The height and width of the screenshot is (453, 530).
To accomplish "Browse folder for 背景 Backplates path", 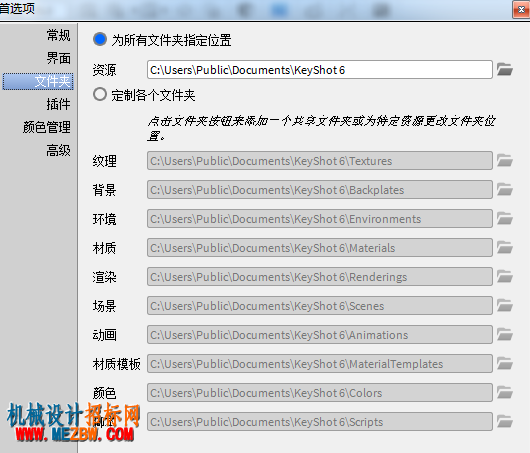I will click(505, 189).
